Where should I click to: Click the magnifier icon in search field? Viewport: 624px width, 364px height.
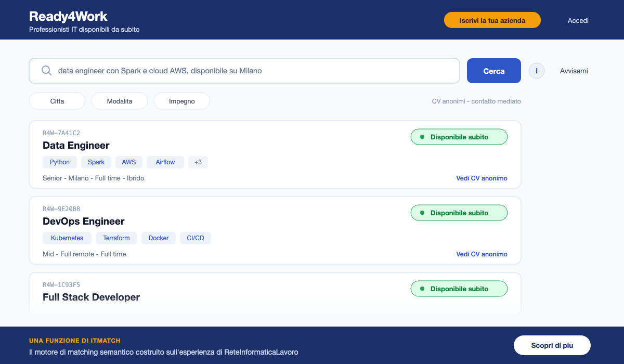coord(46,71)
